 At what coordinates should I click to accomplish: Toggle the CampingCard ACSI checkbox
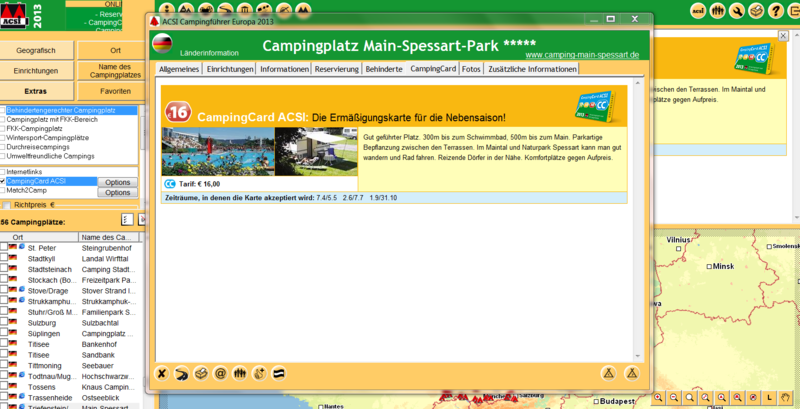4,181
